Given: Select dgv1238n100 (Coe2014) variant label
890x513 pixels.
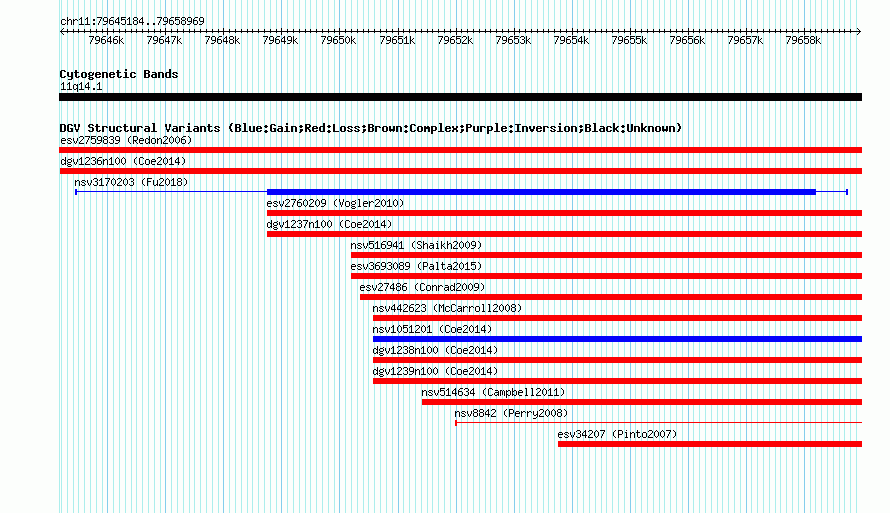Looking at the screenshot, I should [435, 350].
